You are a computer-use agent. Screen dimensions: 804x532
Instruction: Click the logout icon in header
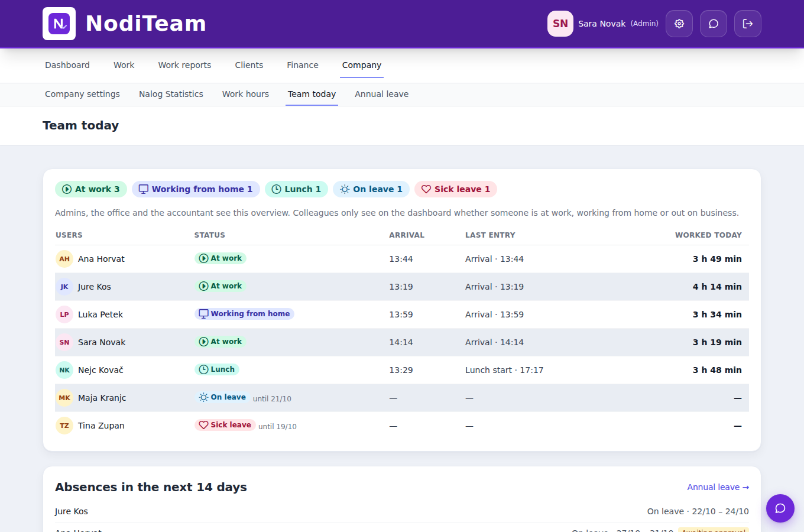(x=748, y=24)
